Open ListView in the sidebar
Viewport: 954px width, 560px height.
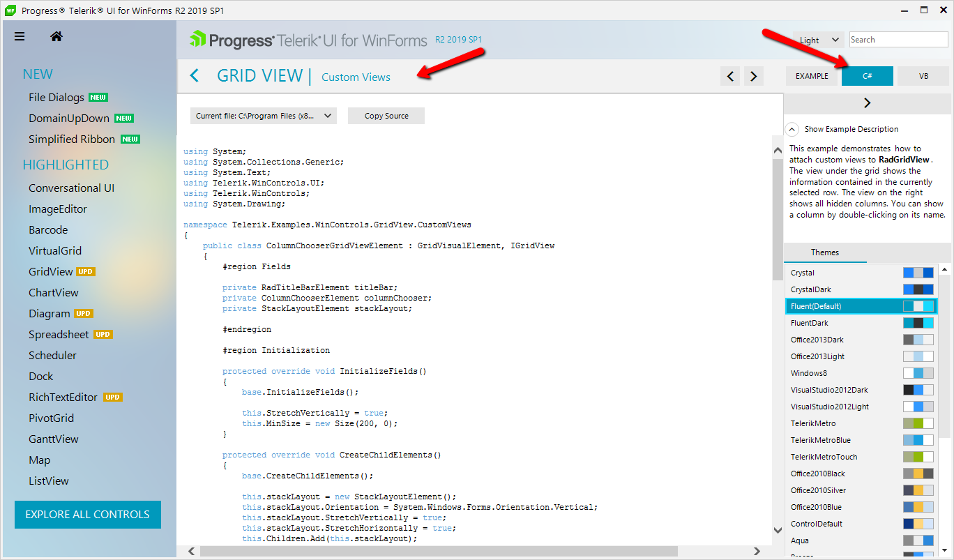pos(49,481)
